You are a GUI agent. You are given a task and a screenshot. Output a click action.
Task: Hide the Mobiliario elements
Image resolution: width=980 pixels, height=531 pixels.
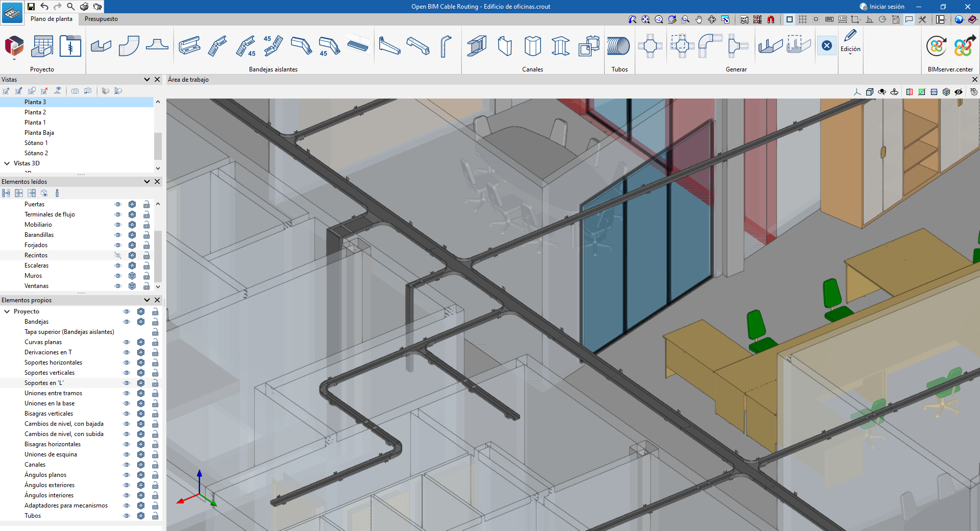118,225
